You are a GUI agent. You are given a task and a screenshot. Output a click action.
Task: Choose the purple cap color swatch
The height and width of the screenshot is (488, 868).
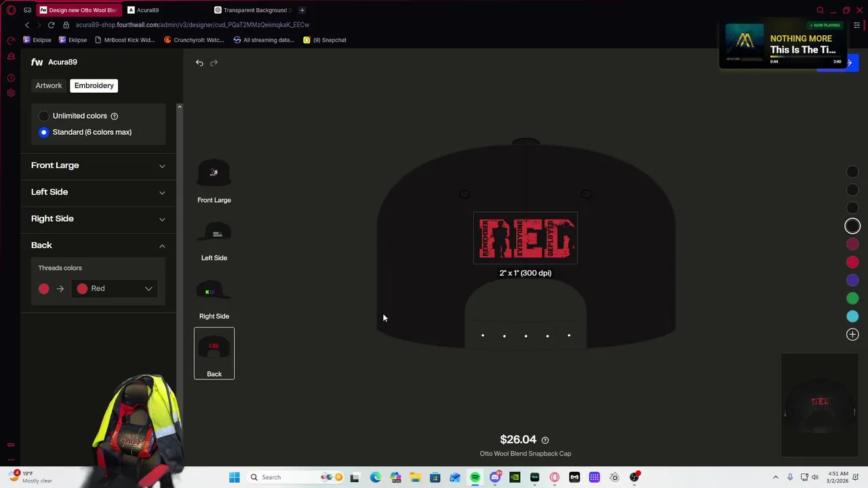pyautogui.click(x=852, y=280)
